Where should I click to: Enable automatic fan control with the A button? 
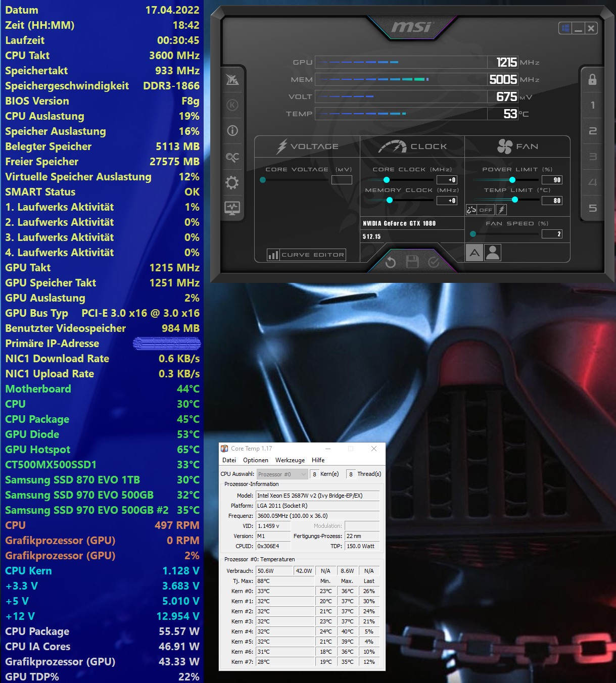coord(473,252)
